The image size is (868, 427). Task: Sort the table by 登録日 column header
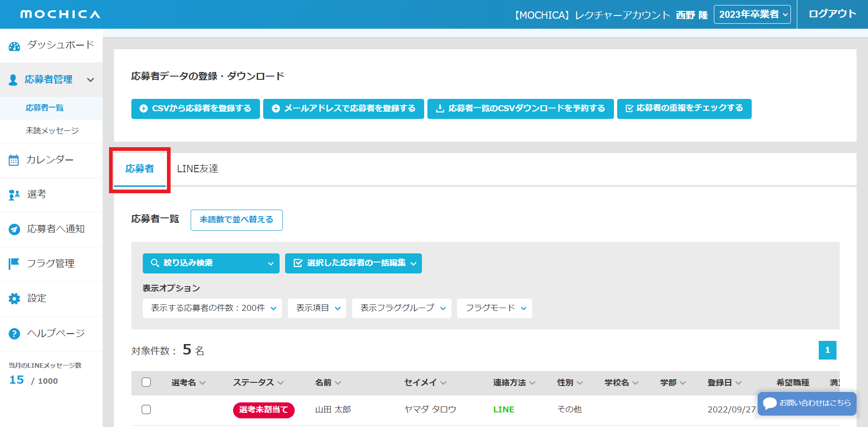tap(724, 383)
